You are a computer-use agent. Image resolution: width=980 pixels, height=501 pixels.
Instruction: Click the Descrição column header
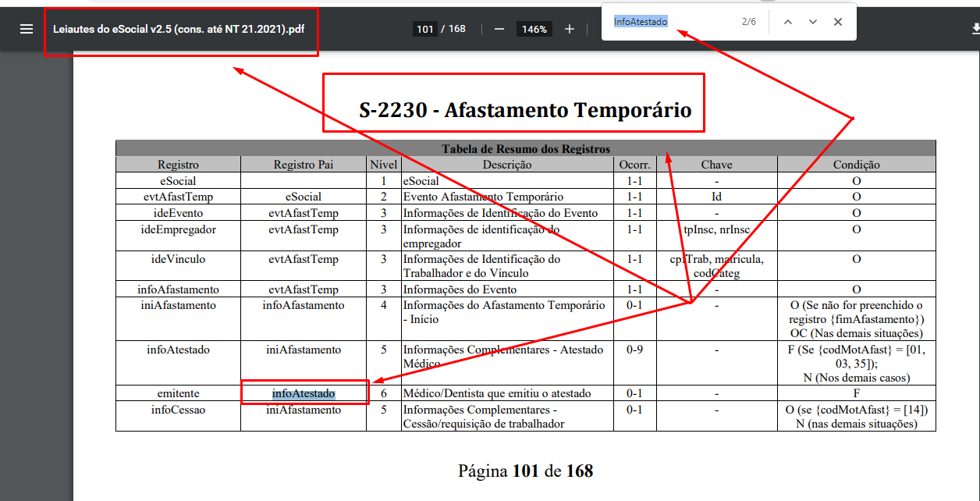click(507, 165)
